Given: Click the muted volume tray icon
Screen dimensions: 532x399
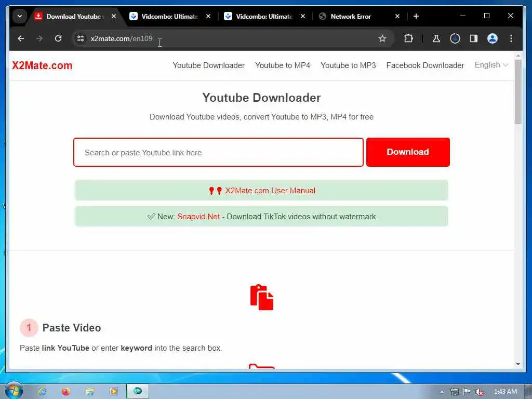Looking at the screenshot, I should tap(480, 392).
